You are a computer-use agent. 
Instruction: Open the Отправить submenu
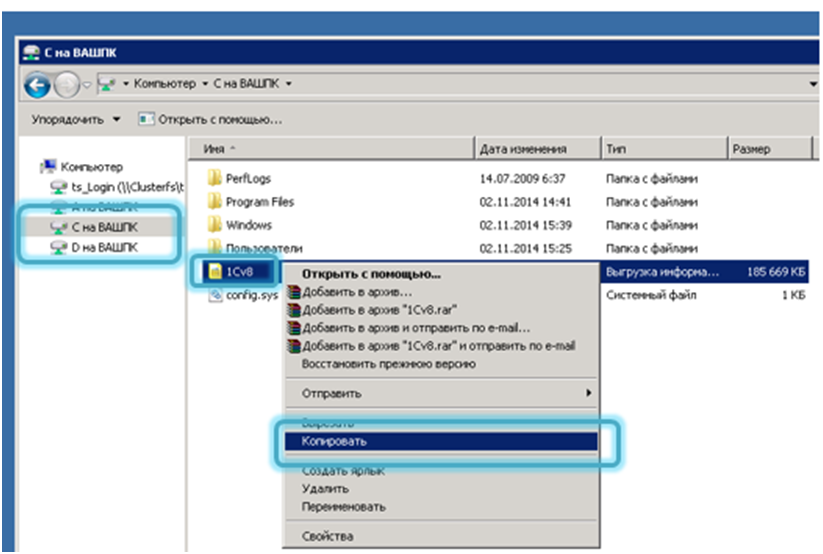pyautogui.click(x=441, y=393)
